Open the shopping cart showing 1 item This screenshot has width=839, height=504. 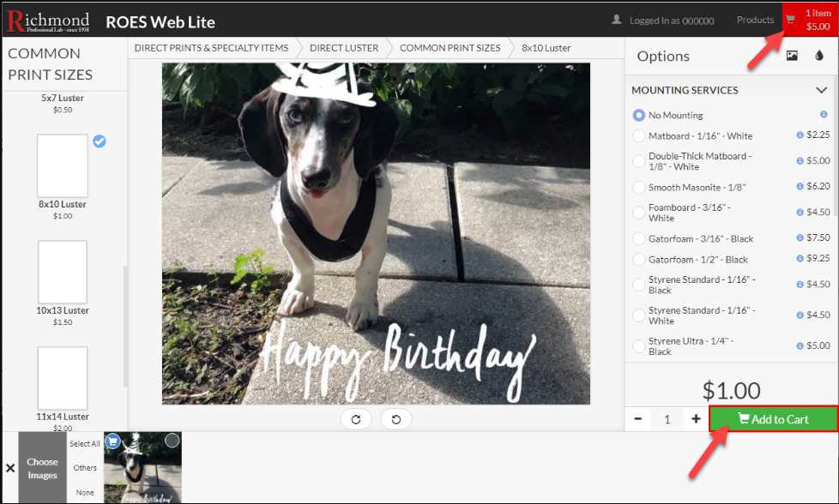tap(807, 19)
